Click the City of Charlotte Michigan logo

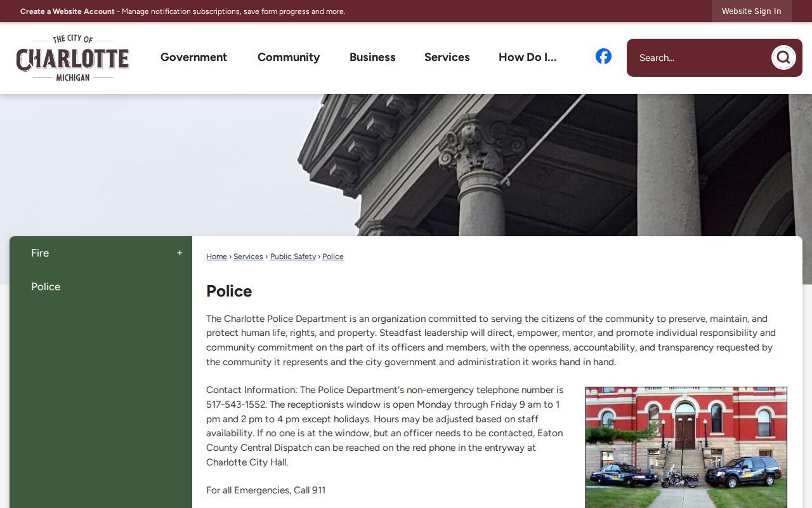(x=72, y=58)
